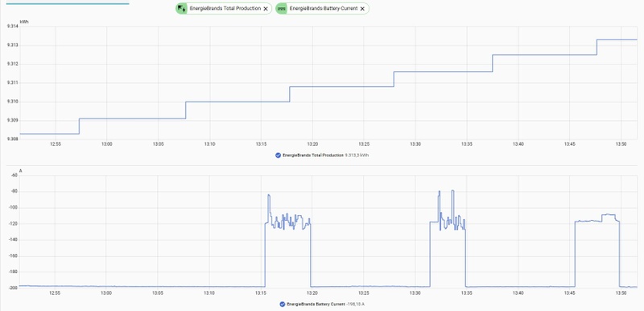Screen dimensions: 644x311
Task: Click the battery current spike near 13:16
Action: 269,196
